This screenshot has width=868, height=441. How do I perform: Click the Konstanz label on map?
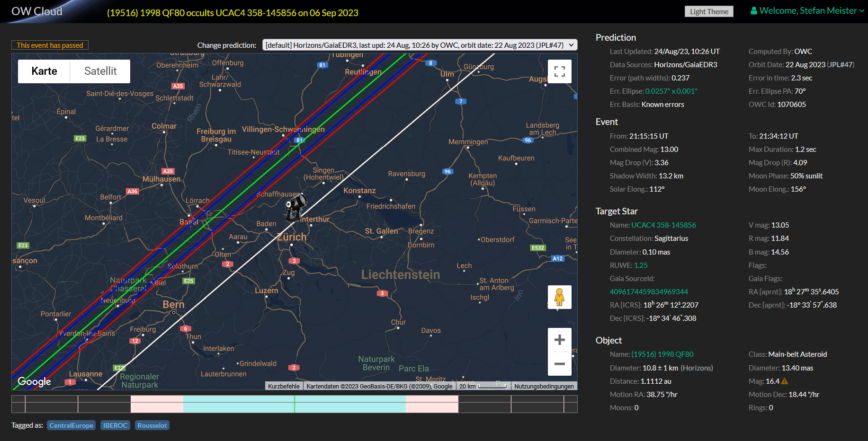tap(359, 190)
